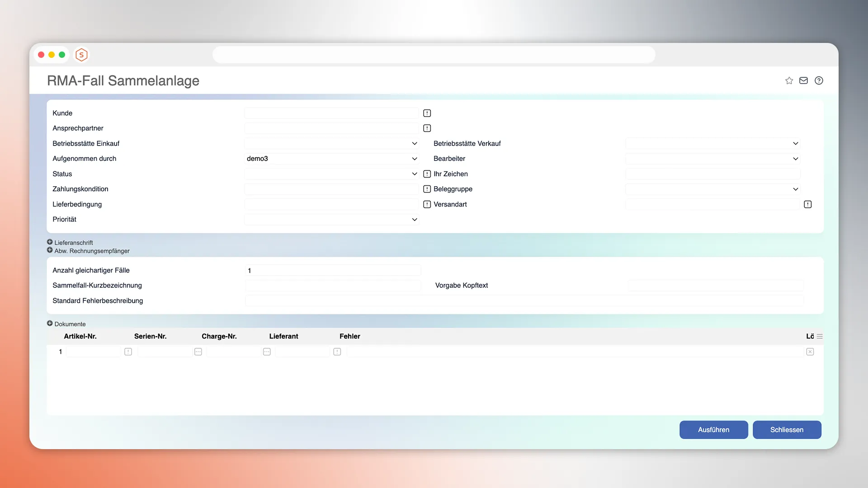
Task: Open lookup icon next to Ansprechpartner field
Action: 427,128
